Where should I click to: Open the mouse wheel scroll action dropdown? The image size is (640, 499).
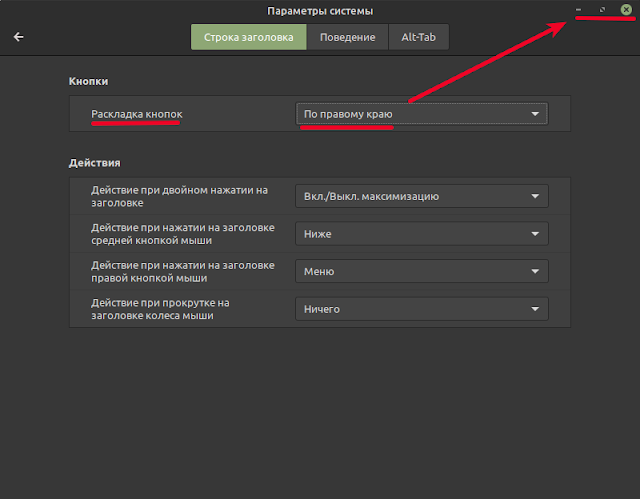point(422,309)
